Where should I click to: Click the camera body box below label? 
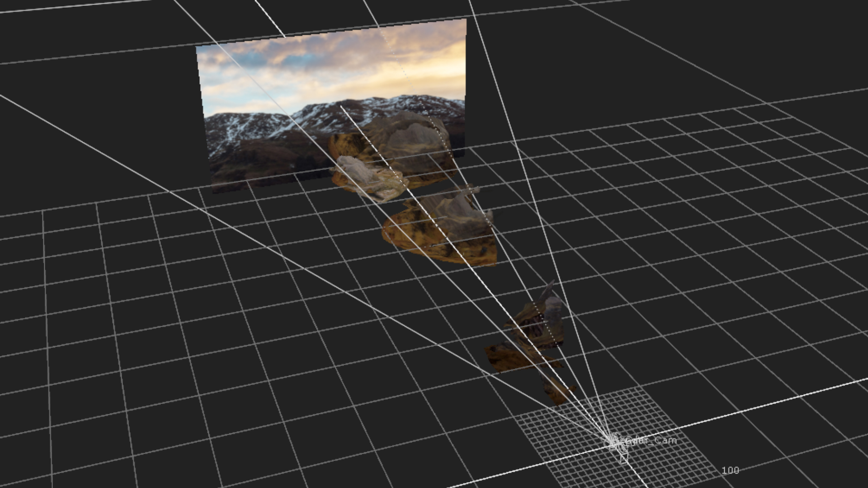click(x=623, y=459)
